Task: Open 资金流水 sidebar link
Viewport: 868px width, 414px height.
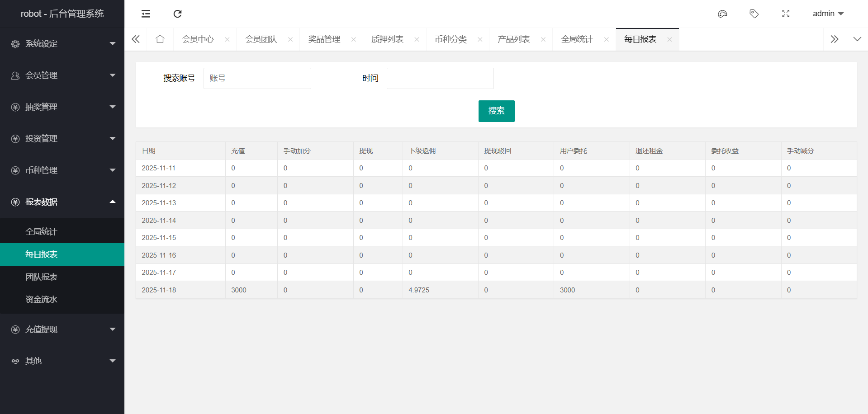Action: [42, 300]
